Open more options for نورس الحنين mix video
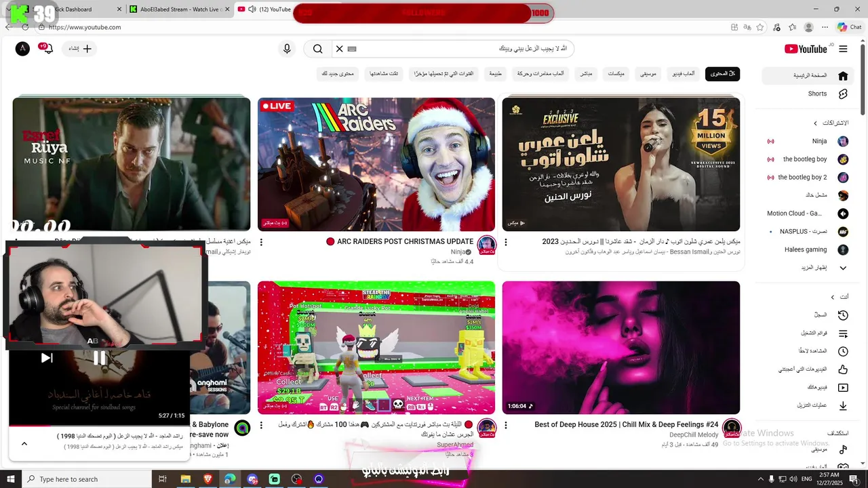868x488 pixels. pos(506,242)
